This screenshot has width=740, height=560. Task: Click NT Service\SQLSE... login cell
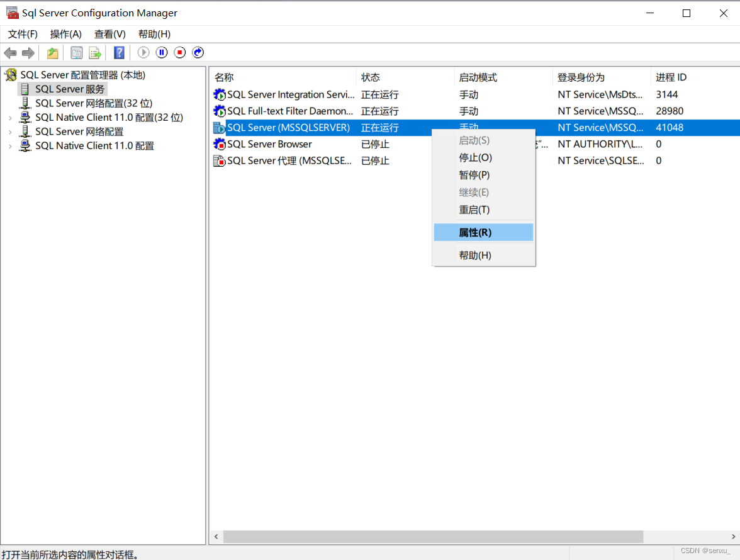pyautogui.click(x=601, y=161)
